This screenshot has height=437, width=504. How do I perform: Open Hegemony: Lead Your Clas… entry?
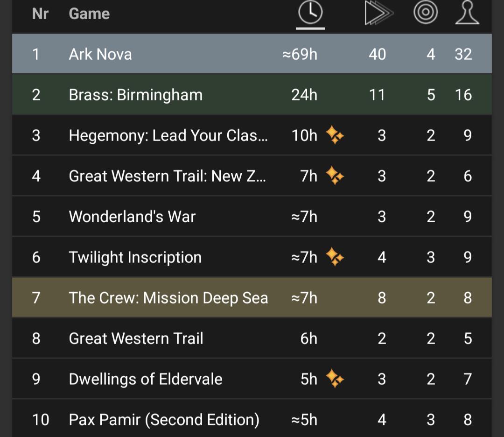click(x=168, y=135)
